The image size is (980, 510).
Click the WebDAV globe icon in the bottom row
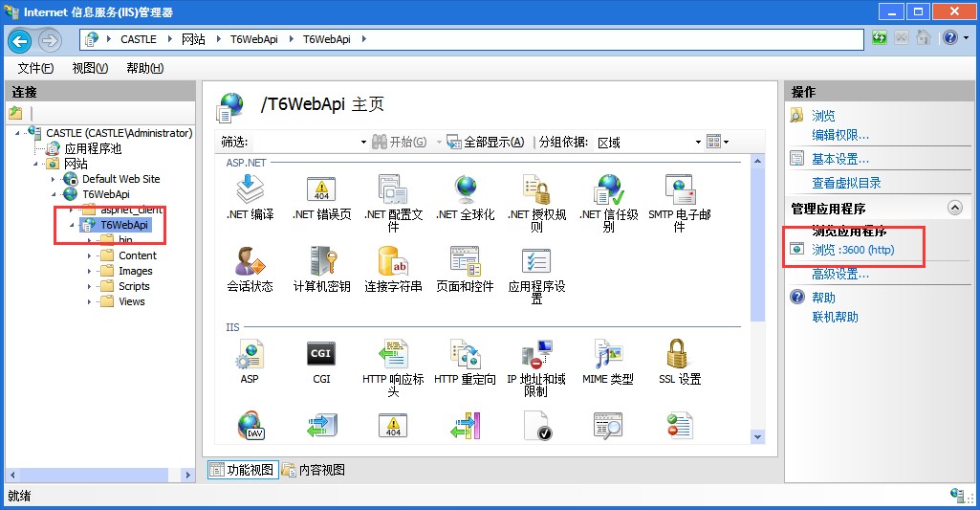pos(251,426)
